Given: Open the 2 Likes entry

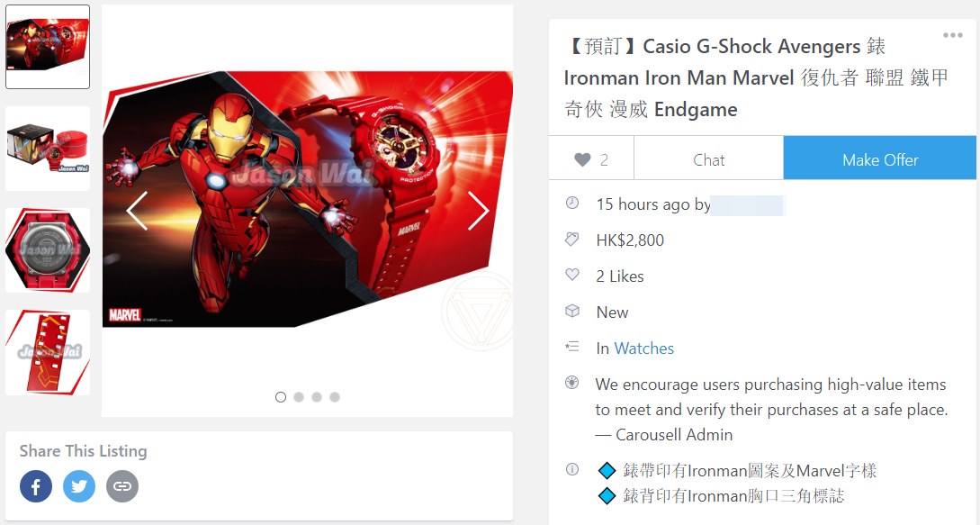Looking at the screenshot, I should (619, 276).
